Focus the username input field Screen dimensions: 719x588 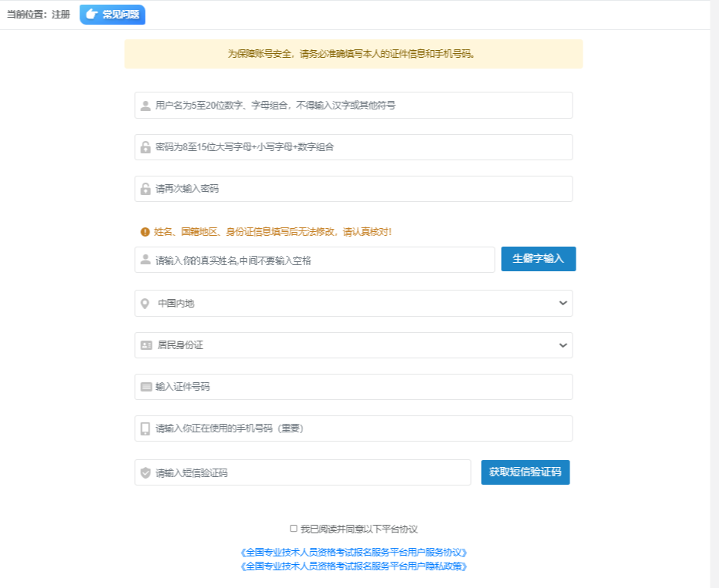pyautogui.click(x=354, y=105)
